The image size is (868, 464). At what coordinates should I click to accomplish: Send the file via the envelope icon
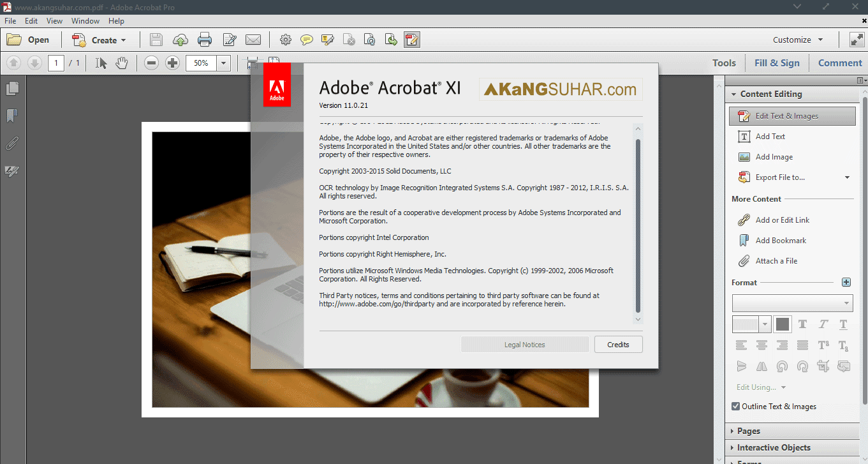coord(253,40)
